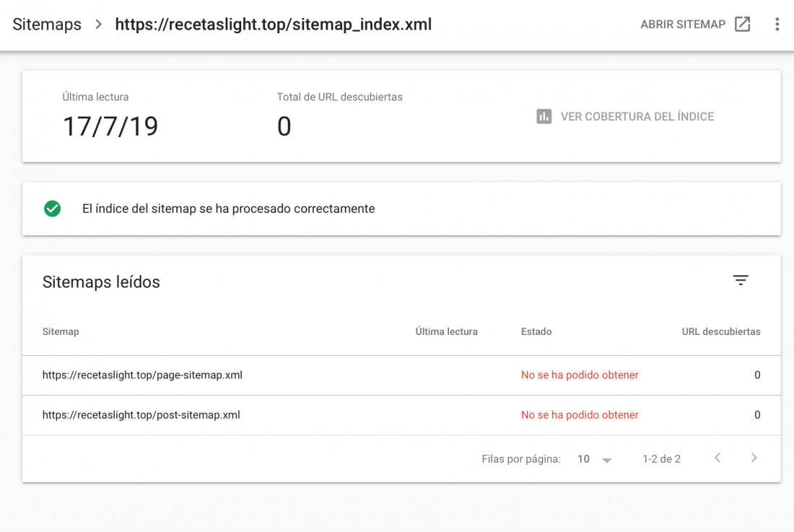Viewport: 794px width, 532px height.
Task: Open the filter icon in Sitemaps leídos
Action: pyautogui.click(x=741, y=280)
